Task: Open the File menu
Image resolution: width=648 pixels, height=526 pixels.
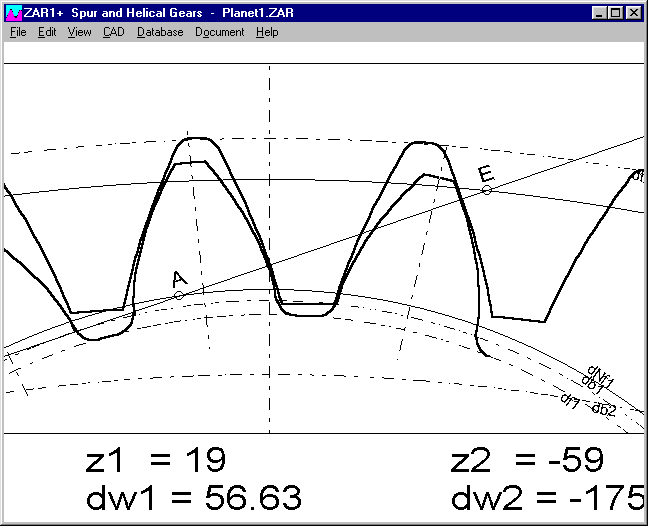Action: [18, 32]
